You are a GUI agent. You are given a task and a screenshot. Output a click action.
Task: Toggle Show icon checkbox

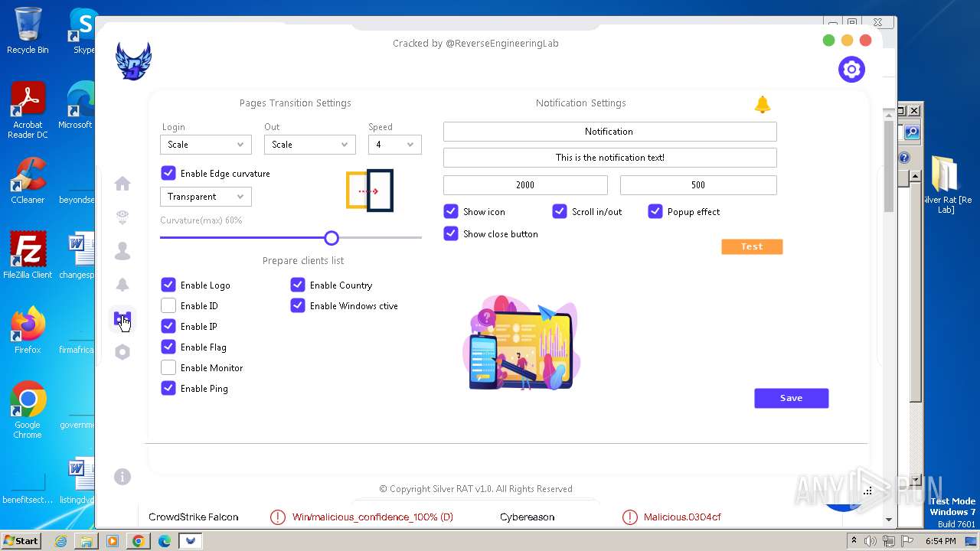pyautogui.click(x=451, y=211)
